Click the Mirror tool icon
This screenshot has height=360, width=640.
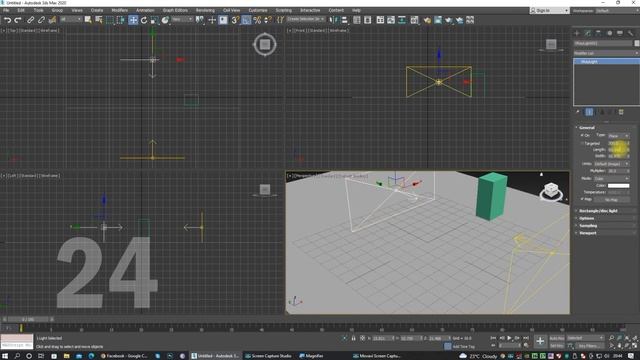pos(333,20)
